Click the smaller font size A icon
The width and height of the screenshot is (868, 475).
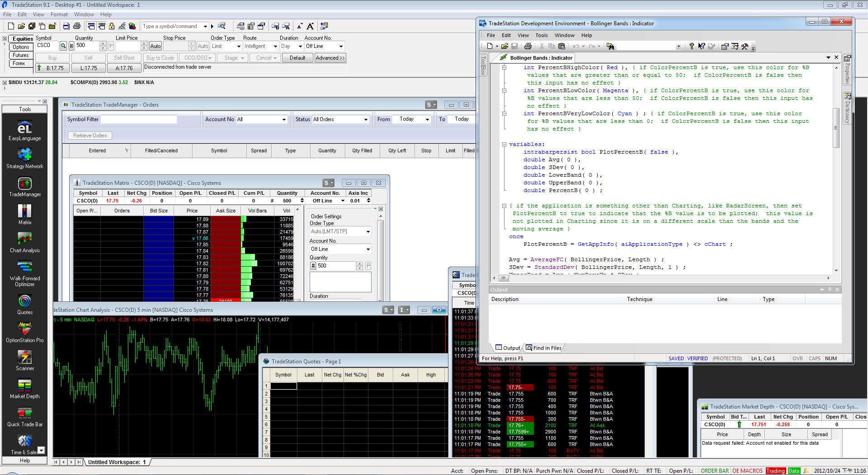pos(300,26)
